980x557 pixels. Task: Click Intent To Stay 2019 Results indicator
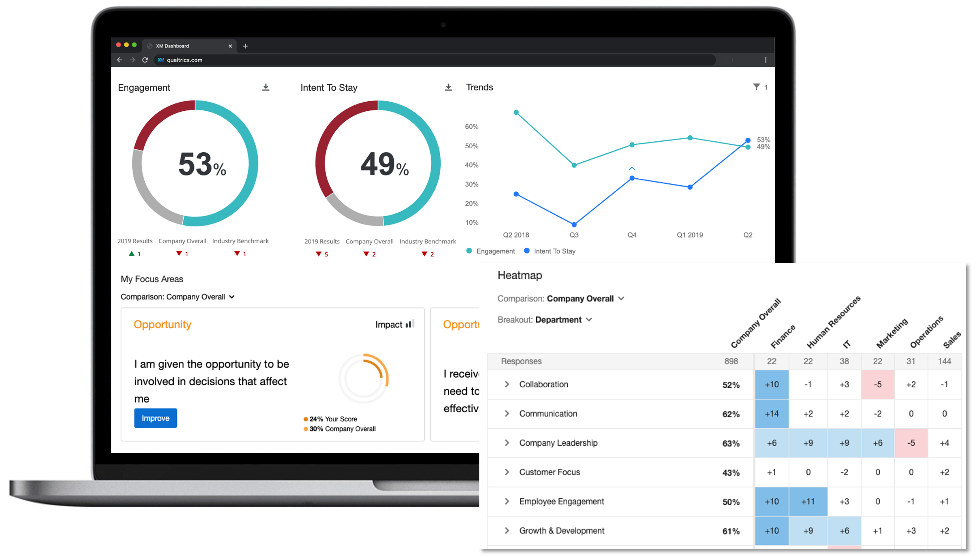coord(322,254)
